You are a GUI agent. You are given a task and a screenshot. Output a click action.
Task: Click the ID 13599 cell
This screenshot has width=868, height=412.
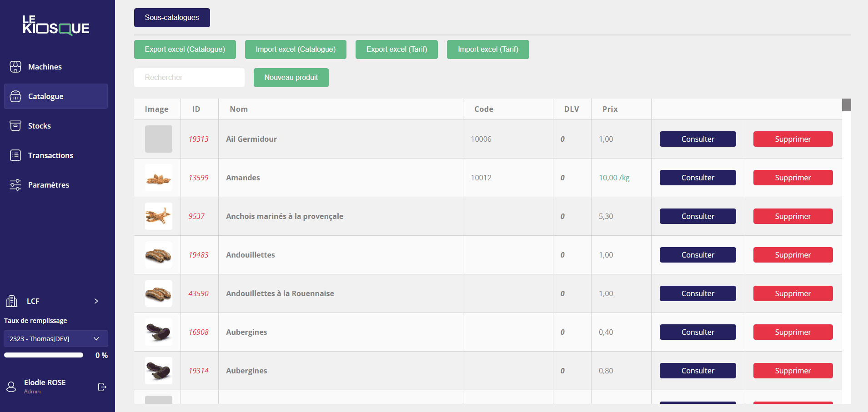click(199, 178)
